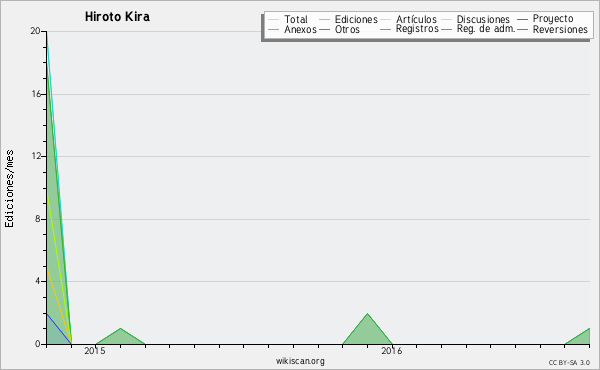This screenshot has width=600, height=370.
Task: Click the CC BY-SA 3.0 license text
Action: (x=569, y=362)
